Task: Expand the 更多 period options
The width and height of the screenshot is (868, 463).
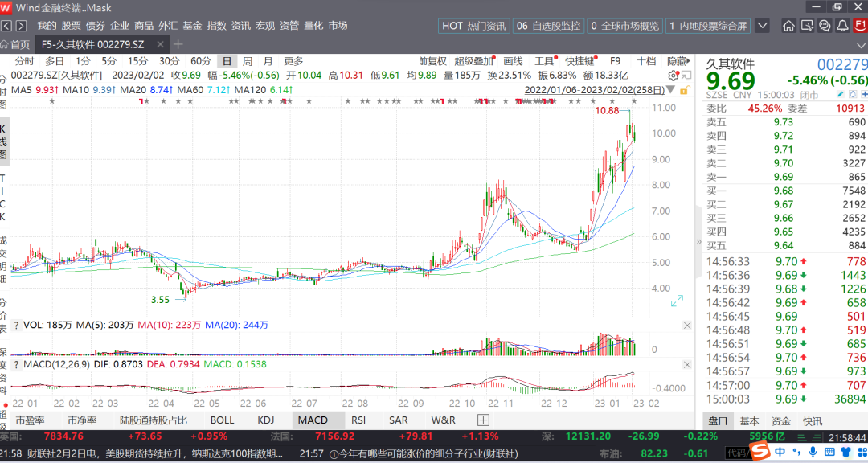Action: coord(293,61)
